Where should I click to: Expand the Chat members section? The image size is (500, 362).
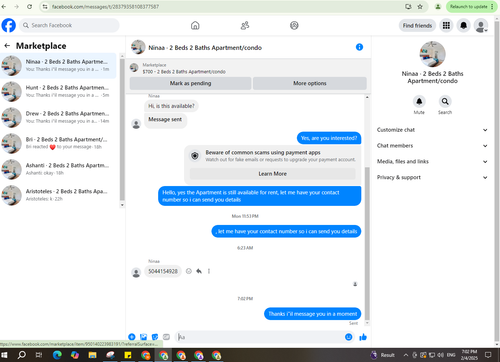[x=432, y=146]
